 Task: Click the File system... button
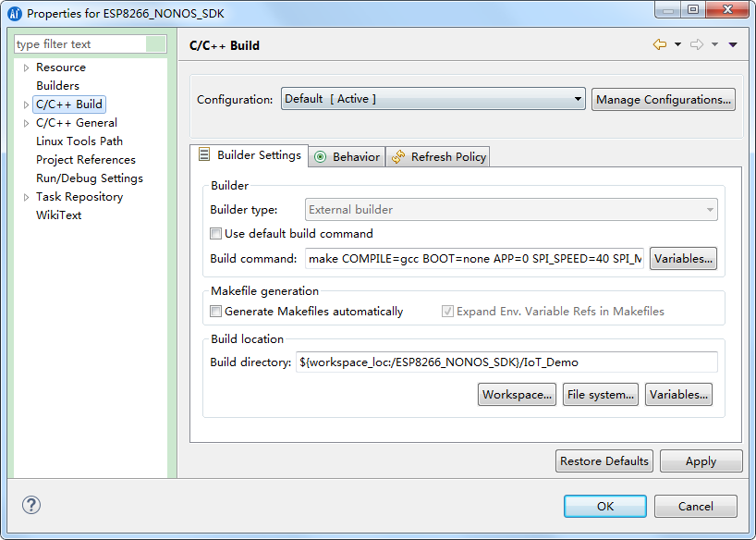[x=600, y=395]
